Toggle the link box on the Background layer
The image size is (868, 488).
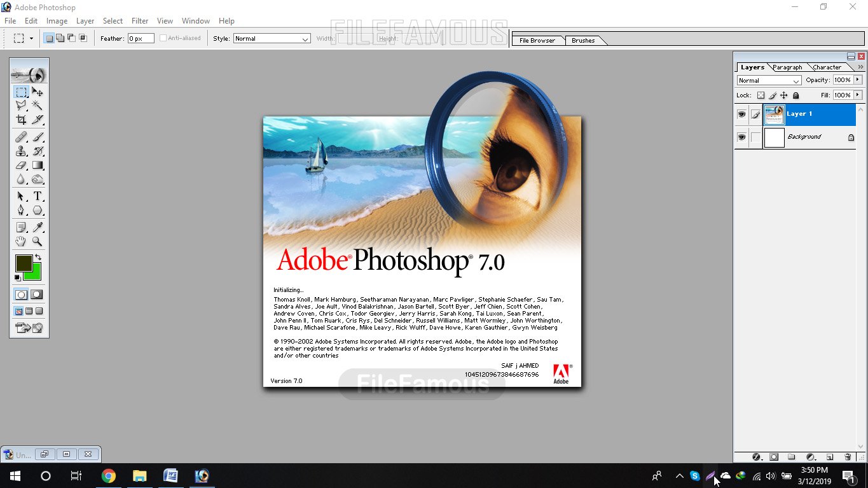pyautogui.click(x=755, y=137)
